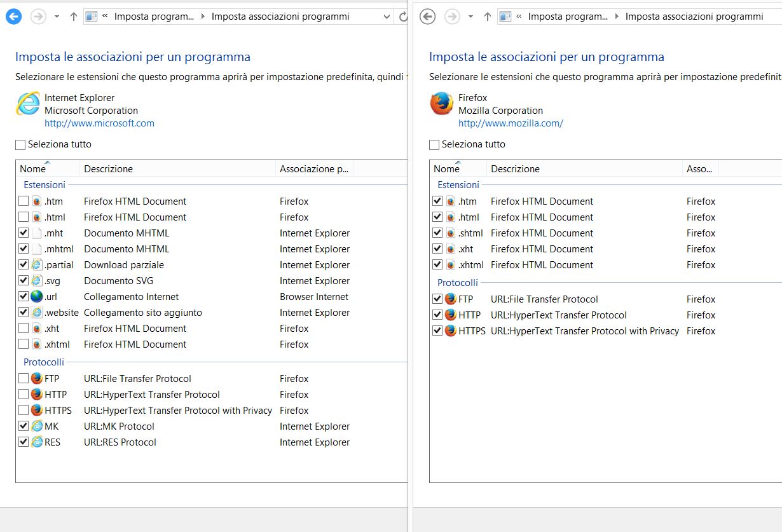Click the MK protocol Internet Explorer icon
Screen dimensions: 782x532
pyautogui.click(x=37, y=426)
